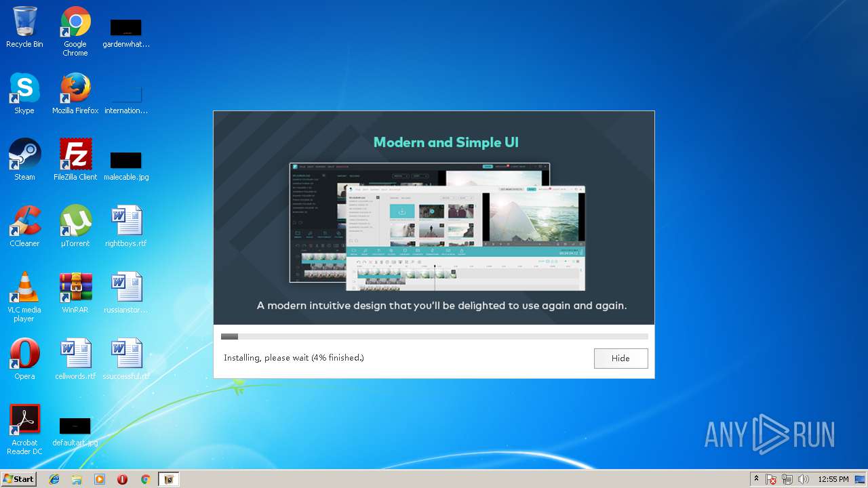Click the 'Modern and Simple UI' heading
Image resolution: width=868 pixels, height=488 pixels.
446,142
